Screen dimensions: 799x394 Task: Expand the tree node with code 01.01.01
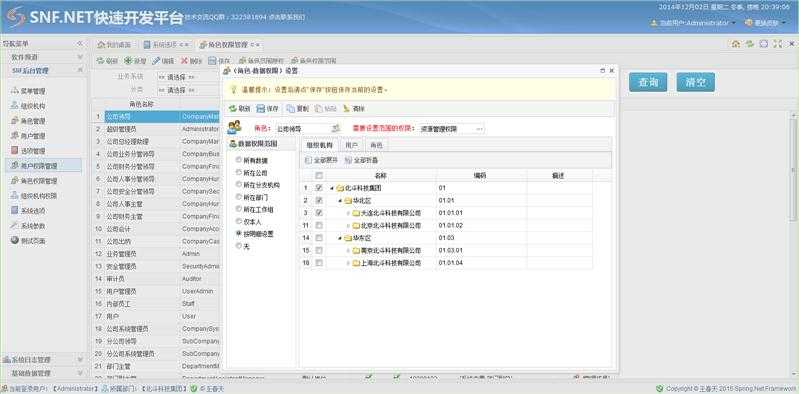click(348, 213)
